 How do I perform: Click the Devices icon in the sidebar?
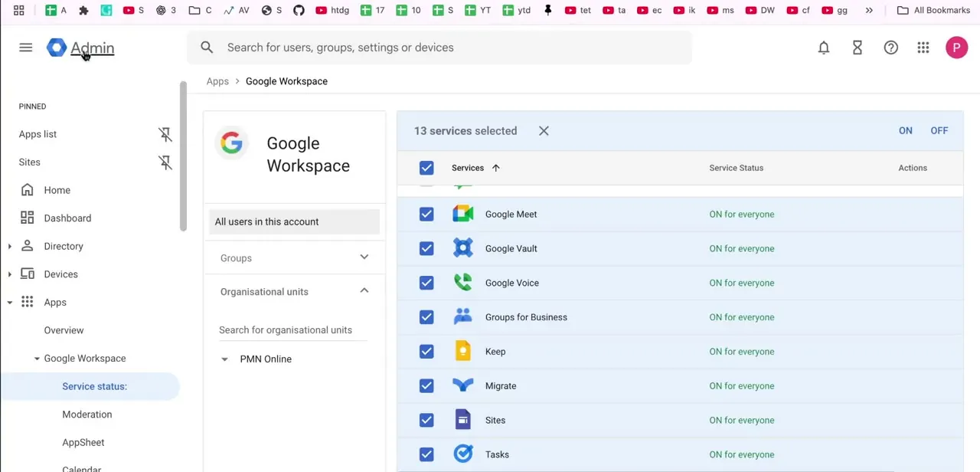point(28,274)
